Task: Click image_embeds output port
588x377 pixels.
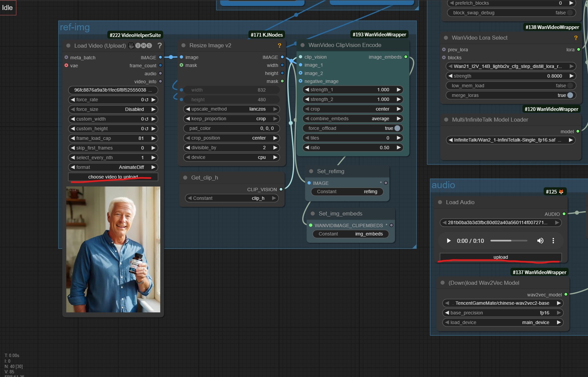Action: (406, 57)
